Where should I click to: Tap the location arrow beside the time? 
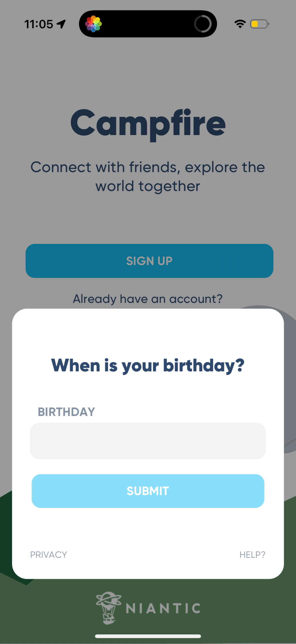tap(61, 24)
